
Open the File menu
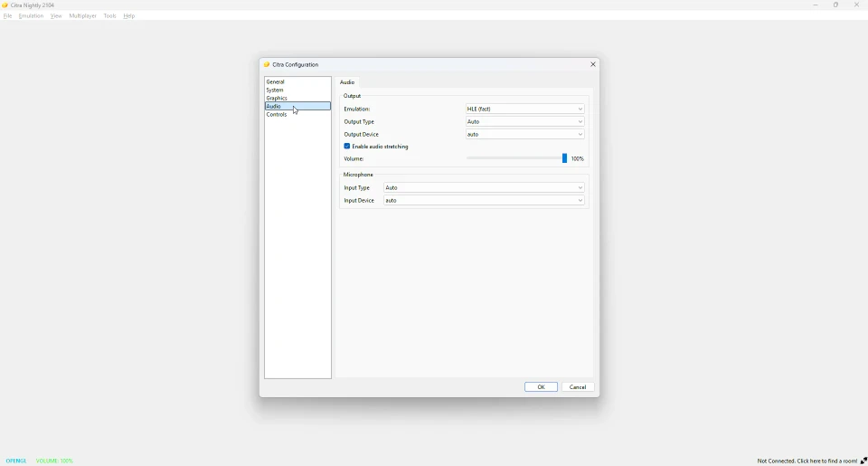pos(8,16)
